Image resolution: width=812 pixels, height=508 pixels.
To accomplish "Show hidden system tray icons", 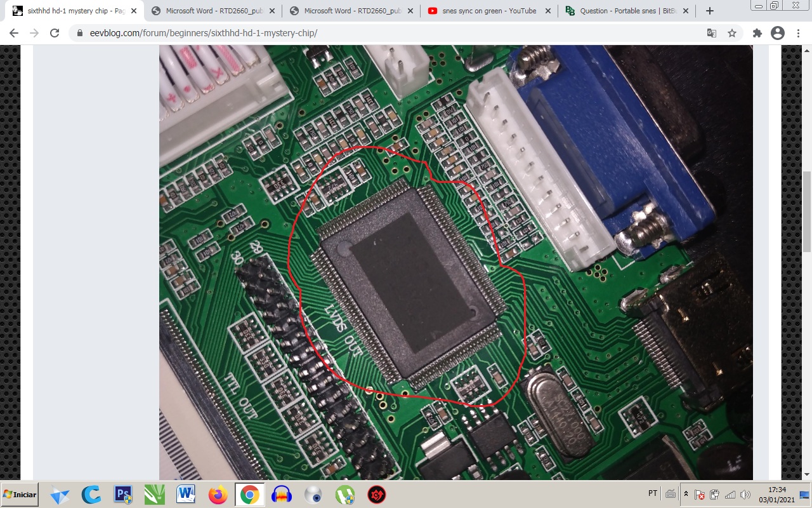I will pos(686,494).
